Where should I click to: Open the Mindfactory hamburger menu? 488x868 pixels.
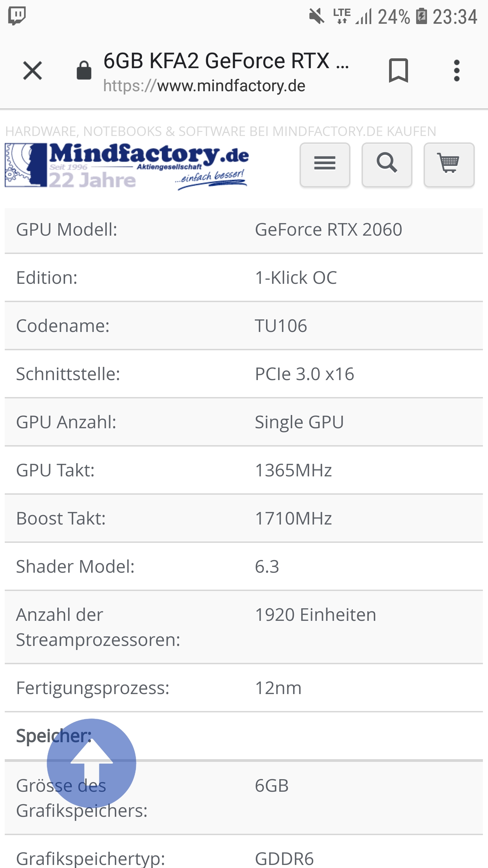[324, 164]
